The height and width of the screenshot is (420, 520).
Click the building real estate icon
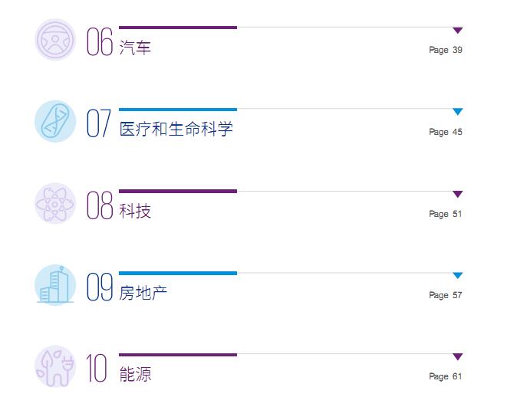55,285
